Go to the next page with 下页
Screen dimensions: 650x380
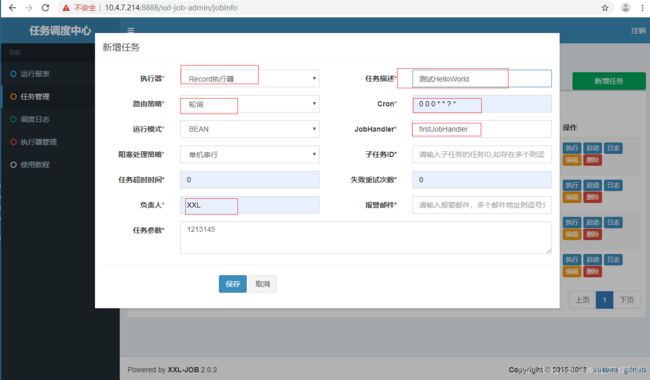coord(626,300)
